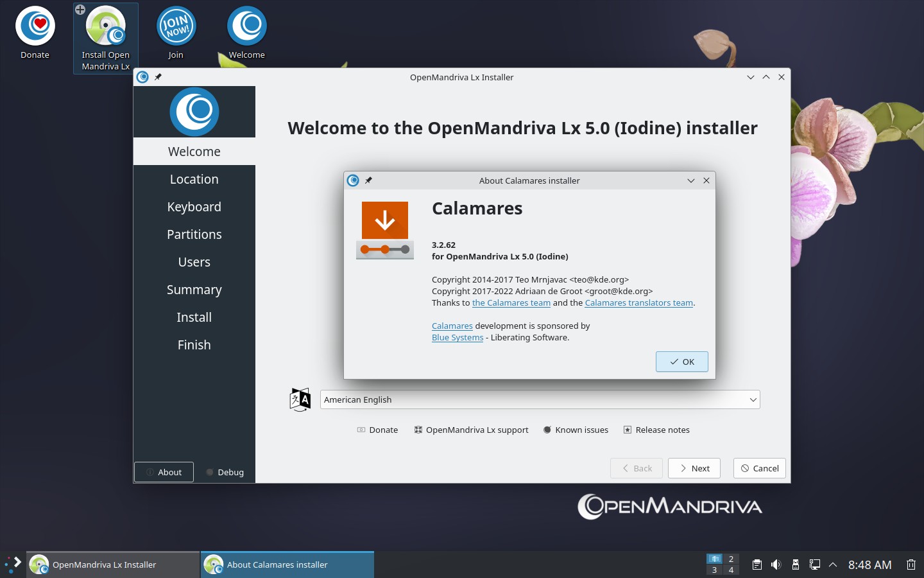The width and height of the screenshot is (924, 578).
Task: Follow the Calamares translators team link
Action: [x=638, y=303]
